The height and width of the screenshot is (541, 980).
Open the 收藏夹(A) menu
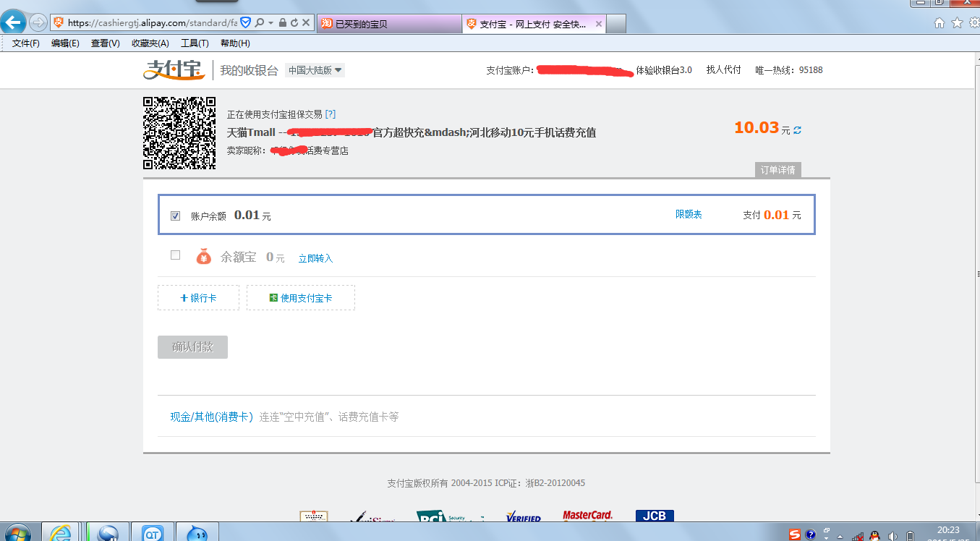pyautogui.click(x=150, y=43)
